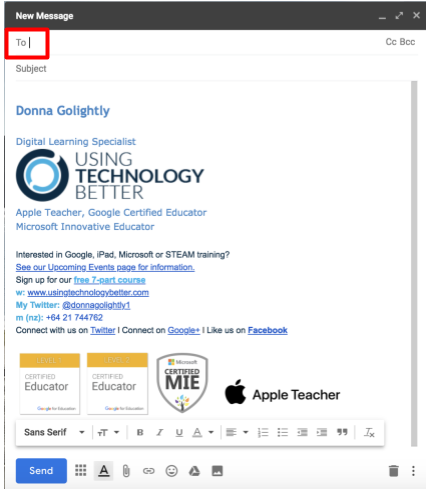Click the attach files paperclip icon
The image size is (427, 493).
click(126, 471)
